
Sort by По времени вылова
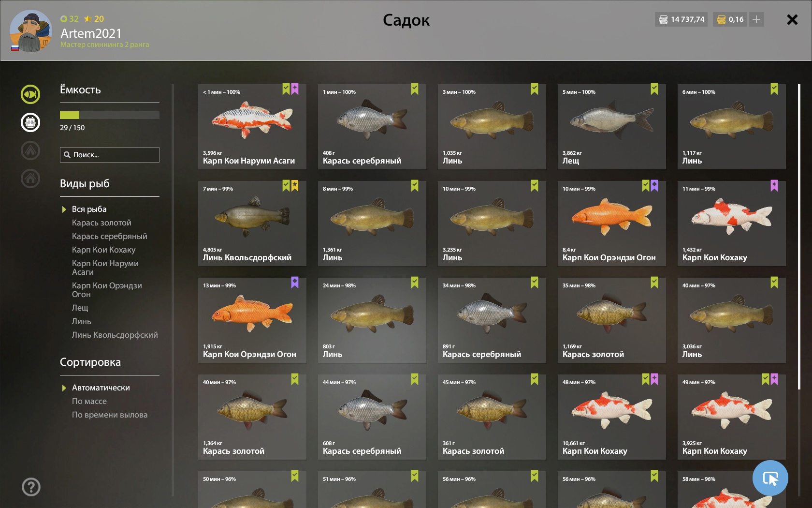coord(110,415)
